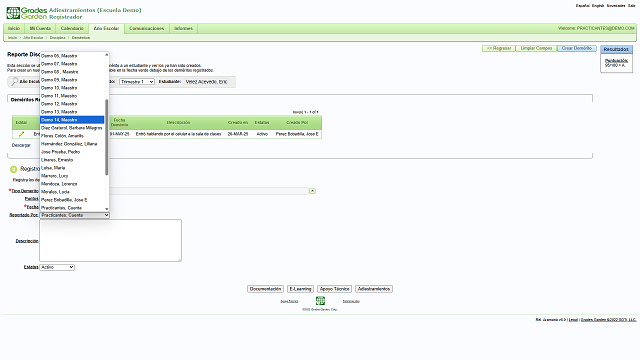Viewport: 640px width, 360px height.
Task: Switch language to English
Action: [x=598, y=6]
